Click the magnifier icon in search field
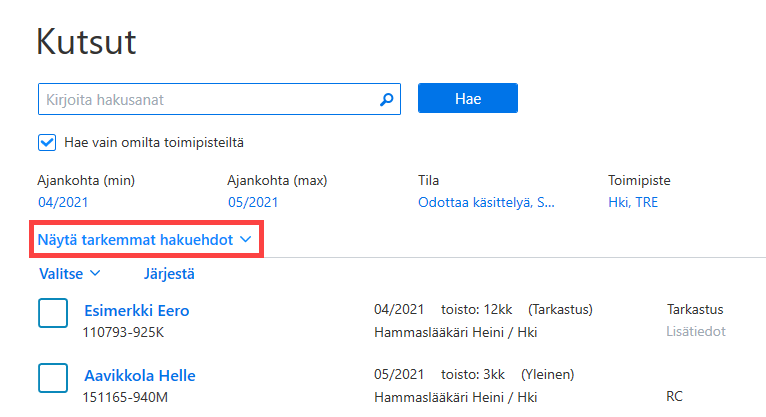The height and width of the screenshot is (417, 766). coord(386,100)
